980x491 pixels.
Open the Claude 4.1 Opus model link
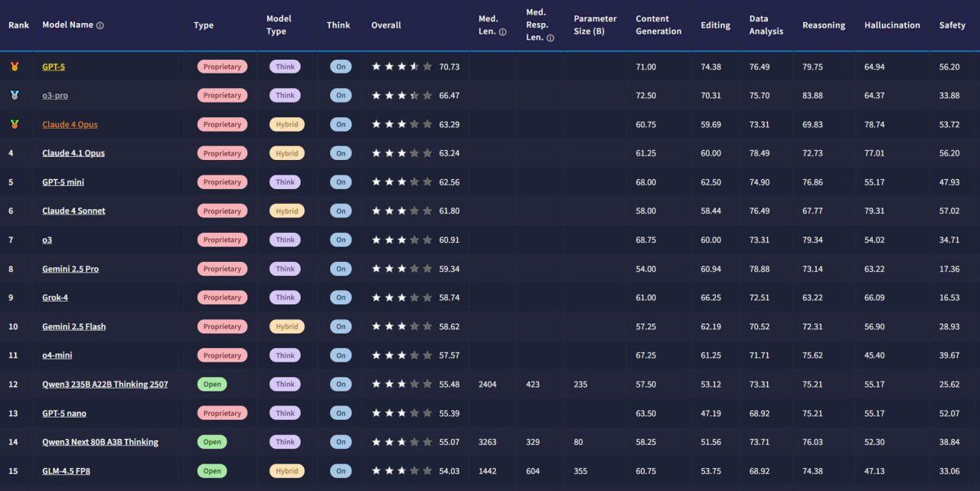pos(73,153)
